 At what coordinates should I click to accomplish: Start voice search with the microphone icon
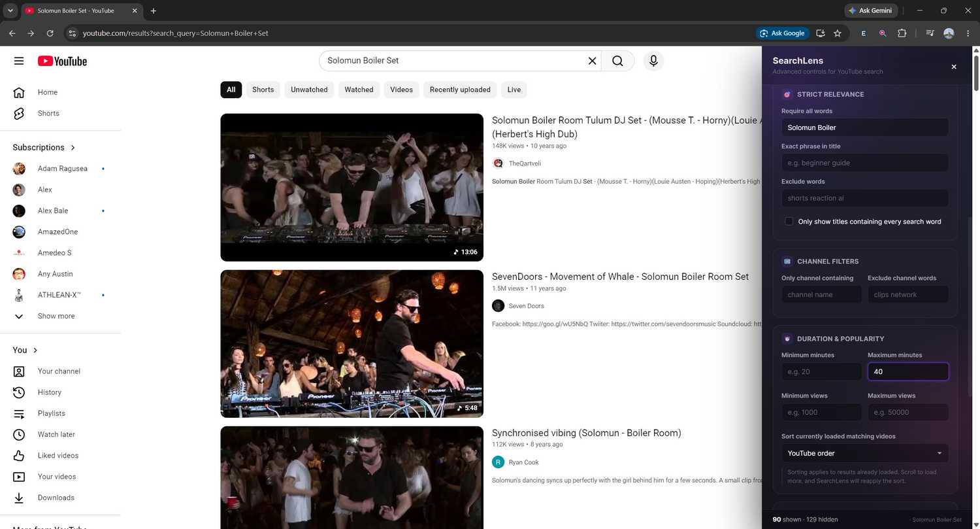[653, 61]
